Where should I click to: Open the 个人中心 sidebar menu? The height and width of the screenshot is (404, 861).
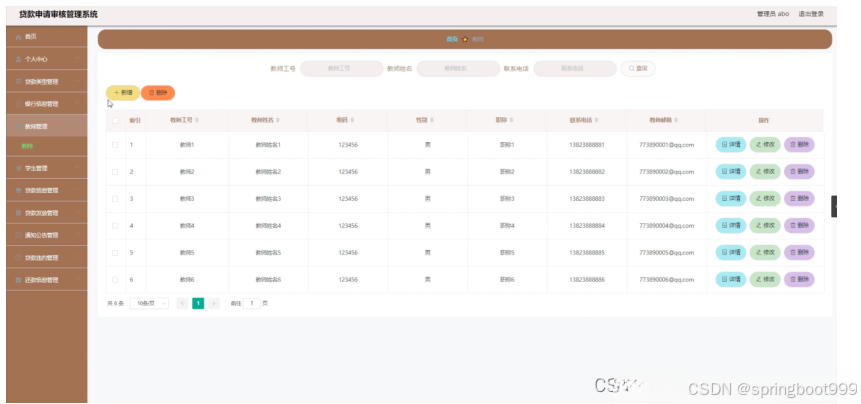pyautogui.click(x=47, y=59)
